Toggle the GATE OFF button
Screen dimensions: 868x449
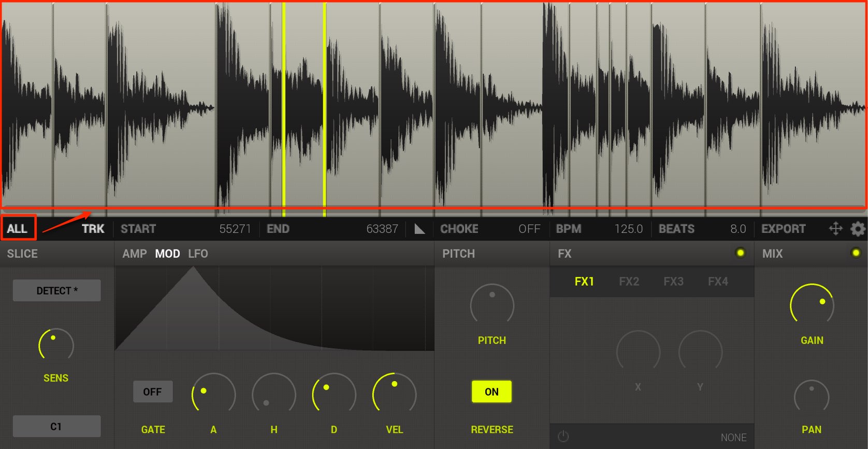click(x=153, y=391)
